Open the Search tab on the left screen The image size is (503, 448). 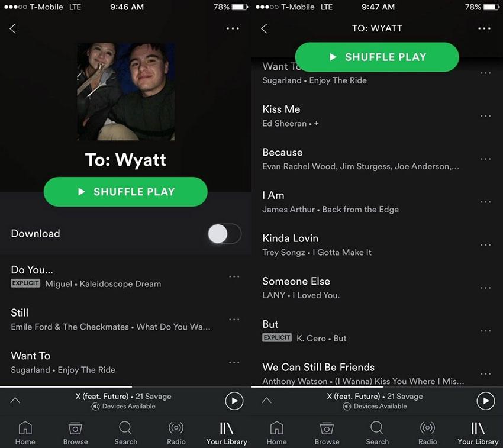click(125, 434)
